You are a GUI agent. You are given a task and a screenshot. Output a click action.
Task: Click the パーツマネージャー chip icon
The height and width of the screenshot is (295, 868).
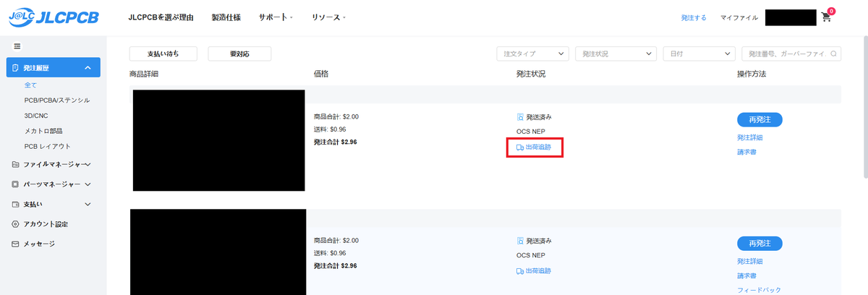16,184
